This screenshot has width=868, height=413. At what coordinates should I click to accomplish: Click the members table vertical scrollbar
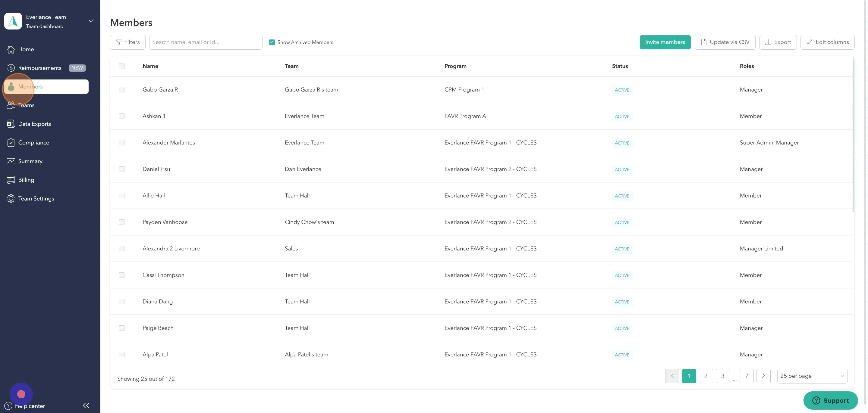(854, 135)
